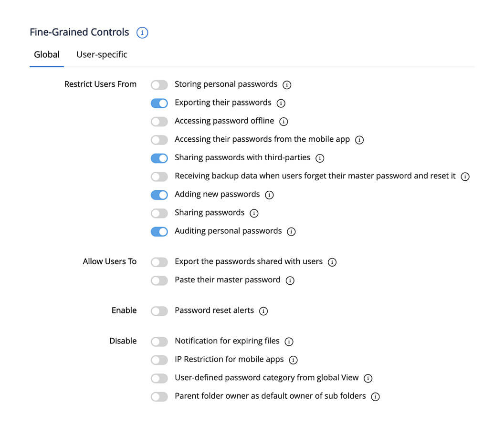Switch to the User-specific tab
This screenshot has width=504, height=435.
pyautogui.click(x=102, y=55)
